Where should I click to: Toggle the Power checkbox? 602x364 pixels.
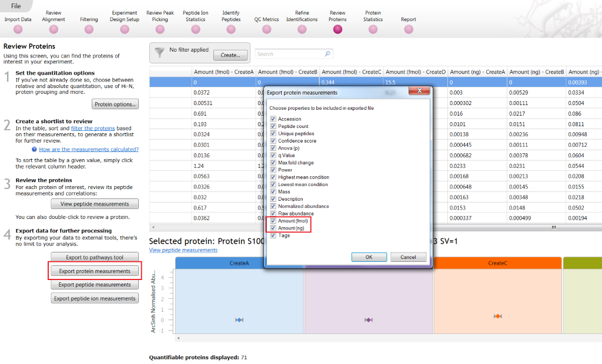pyautogui.click(x=273, y=170)
